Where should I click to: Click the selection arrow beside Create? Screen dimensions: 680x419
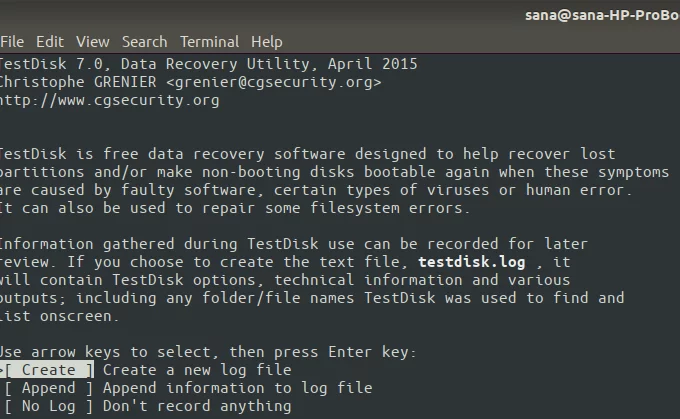click(2, 370)
